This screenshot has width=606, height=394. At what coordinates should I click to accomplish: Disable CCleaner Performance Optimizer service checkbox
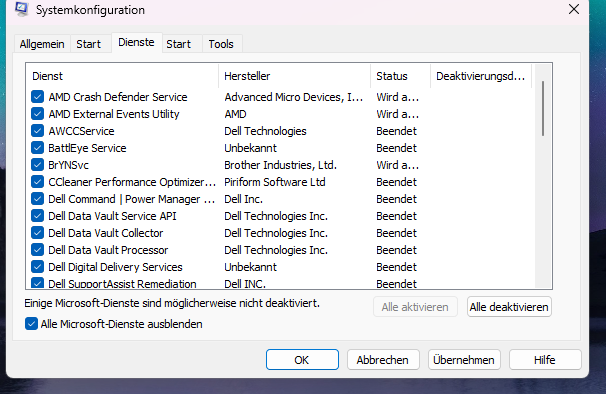point(37,182)
